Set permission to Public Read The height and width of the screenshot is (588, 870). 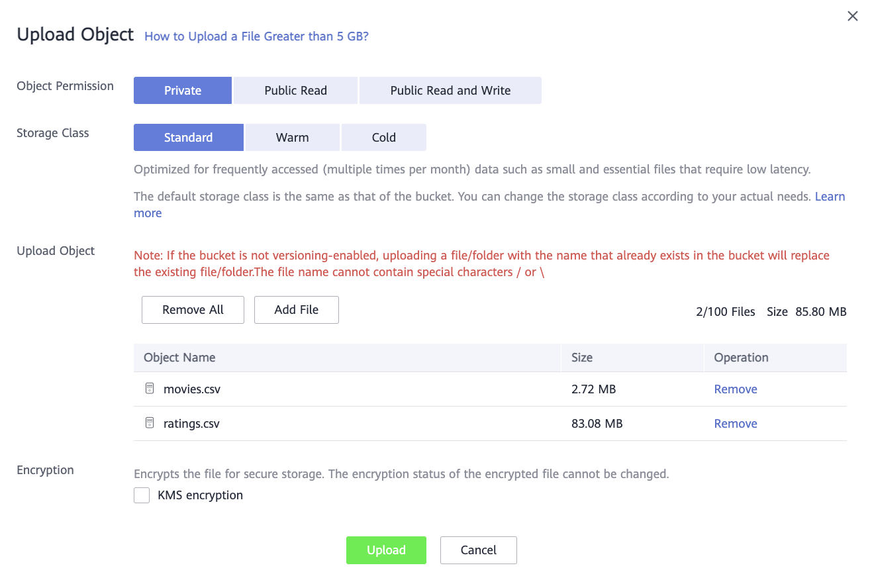tap(295, 91)
